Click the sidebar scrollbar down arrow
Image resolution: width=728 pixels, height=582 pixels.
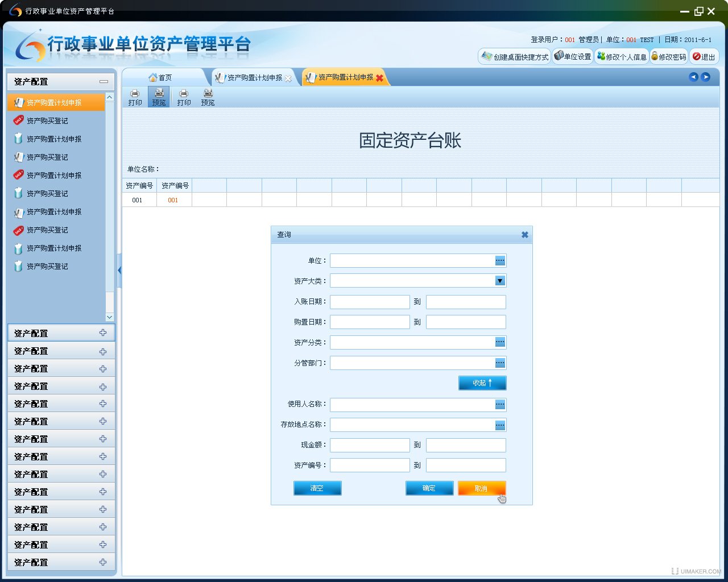[110, 317]
